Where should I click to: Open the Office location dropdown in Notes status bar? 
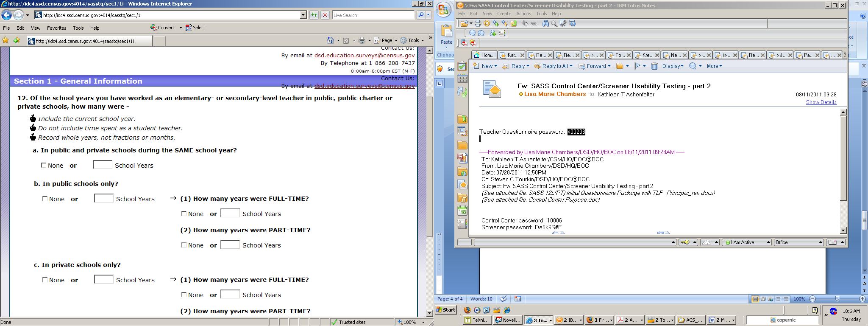(x=799, y=242)
